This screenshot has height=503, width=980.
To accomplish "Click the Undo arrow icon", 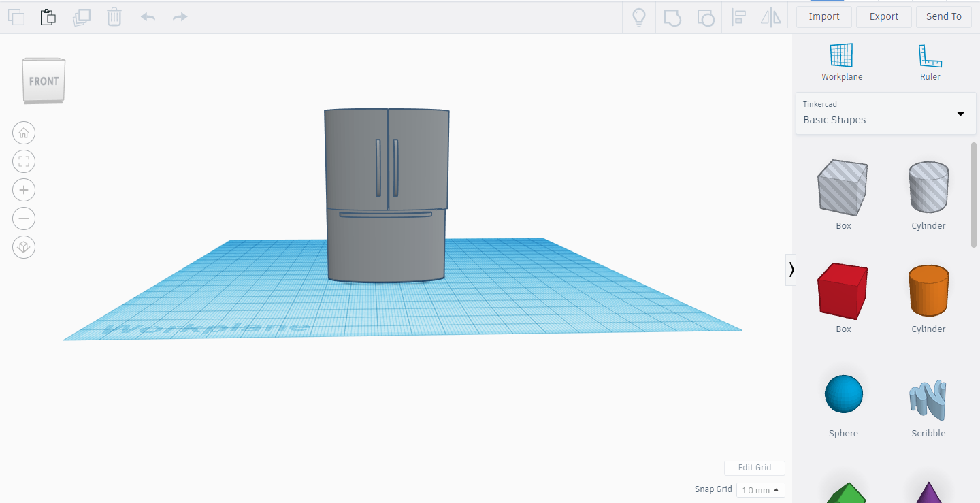I will click(x=148, y=16).
